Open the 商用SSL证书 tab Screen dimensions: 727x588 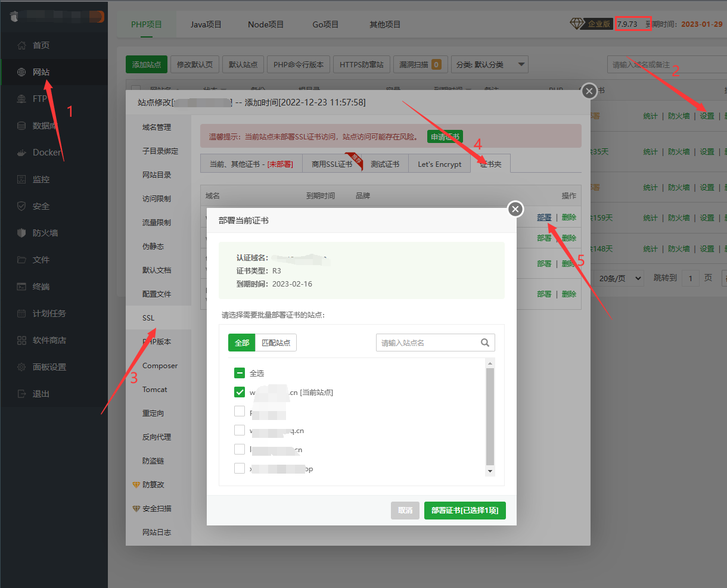tap(332, 164)
